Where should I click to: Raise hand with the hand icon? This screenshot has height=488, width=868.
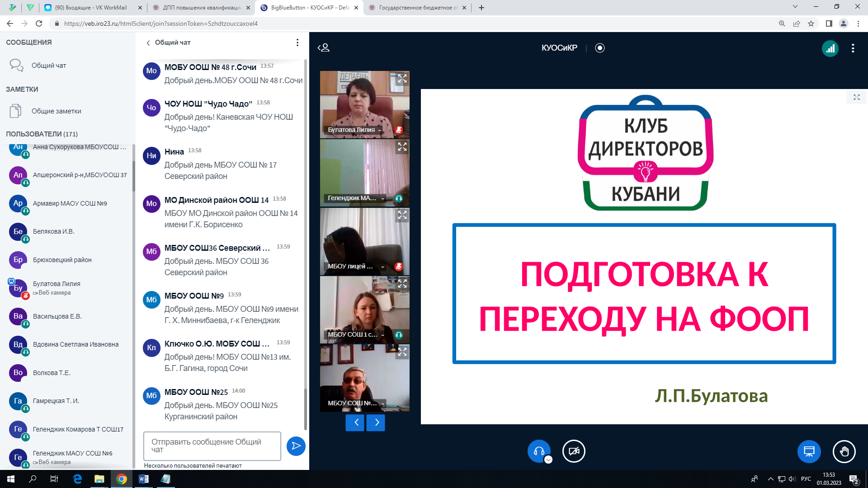pos(844,451)
